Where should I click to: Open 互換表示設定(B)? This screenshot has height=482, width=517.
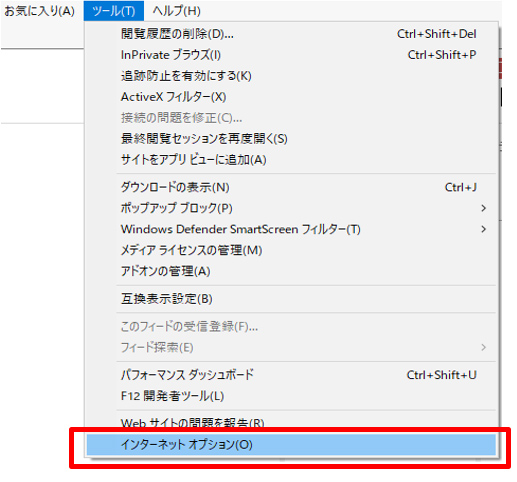point(291,299)
